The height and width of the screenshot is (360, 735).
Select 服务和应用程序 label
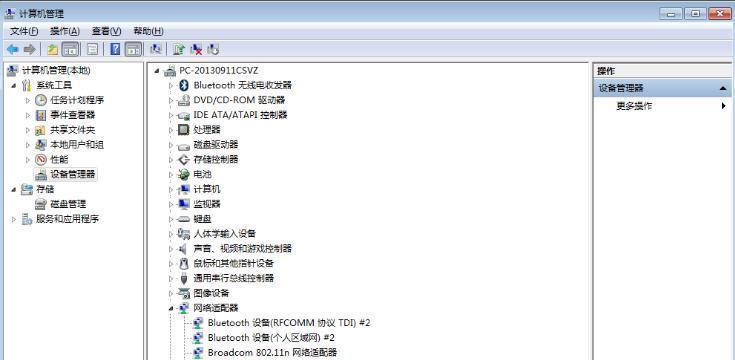[x=68, y=219]
